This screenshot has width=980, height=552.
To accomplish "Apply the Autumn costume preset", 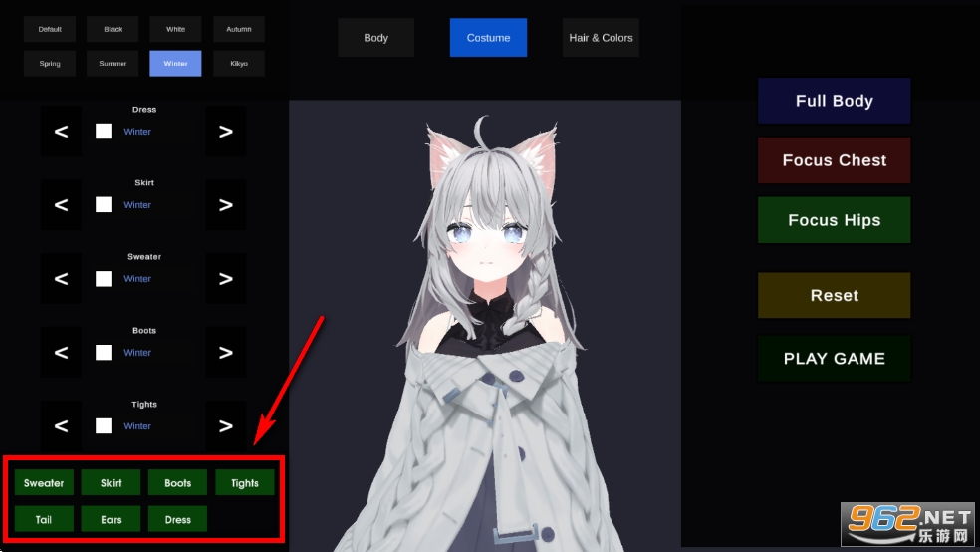I will [239, 29].
